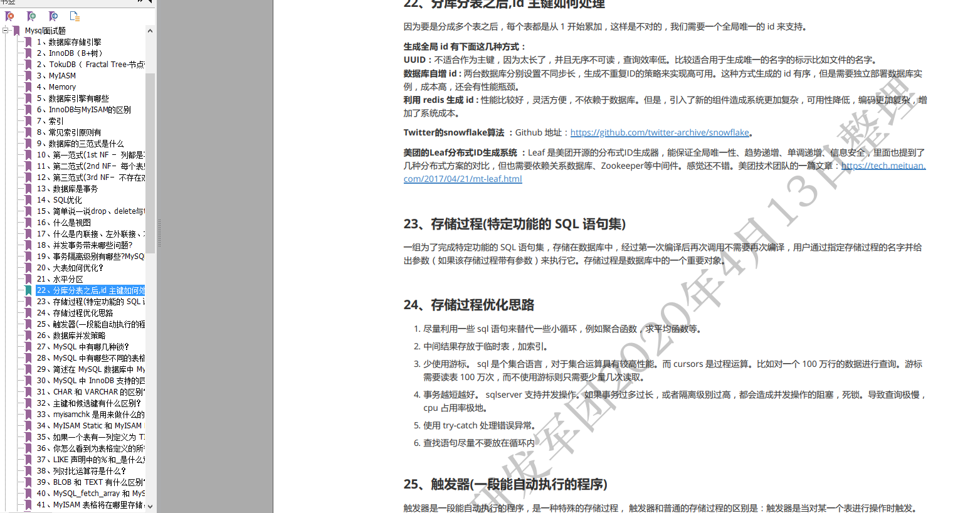Click the bookmark icon beside 3、MyIASM
This screenshot has width=980, height=513.
[28, 76]
